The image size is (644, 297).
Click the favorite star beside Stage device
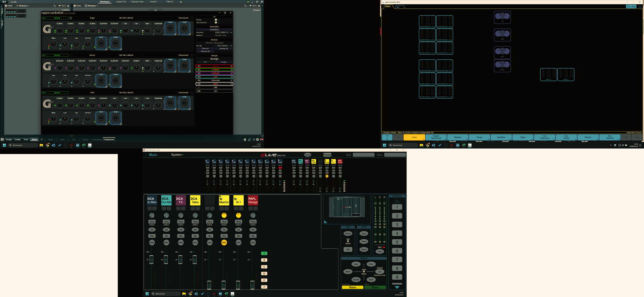coord(71,18)
